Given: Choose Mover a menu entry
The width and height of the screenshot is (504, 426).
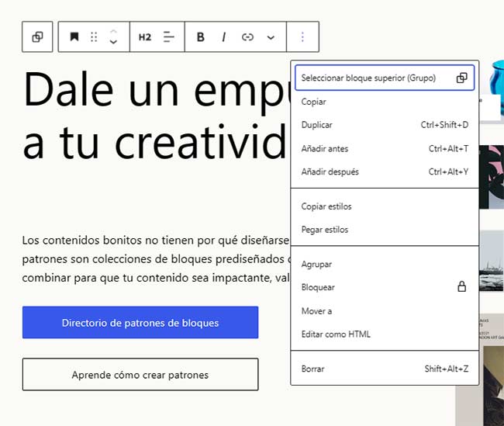Looking at the screenshot, I should (385, 311).
